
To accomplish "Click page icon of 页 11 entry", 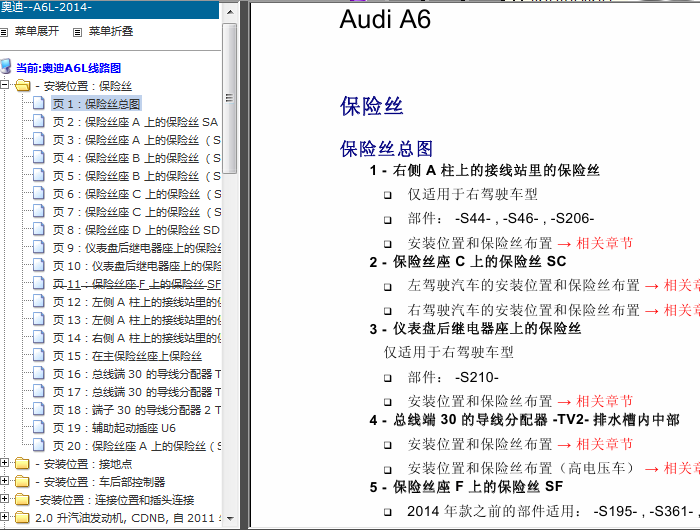I will coord(39,283).
